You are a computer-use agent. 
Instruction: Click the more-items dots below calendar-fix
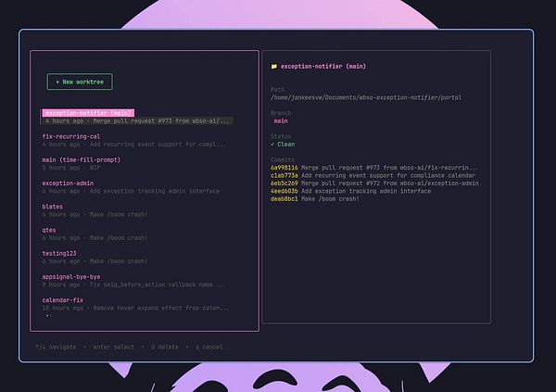click(48, 315)
